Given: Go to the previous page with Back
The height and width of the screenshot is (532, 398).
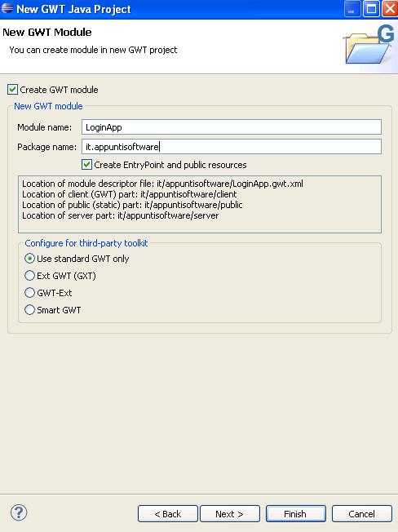Looking at the screenshot, I should point(168,514).
